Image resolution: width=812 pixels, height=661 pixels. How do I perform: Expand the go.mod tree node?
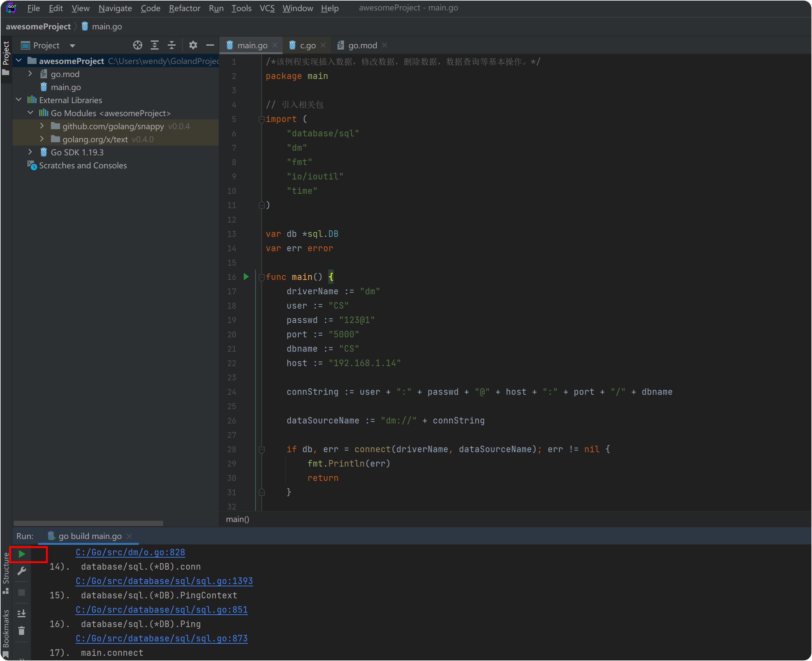(30, 74)
